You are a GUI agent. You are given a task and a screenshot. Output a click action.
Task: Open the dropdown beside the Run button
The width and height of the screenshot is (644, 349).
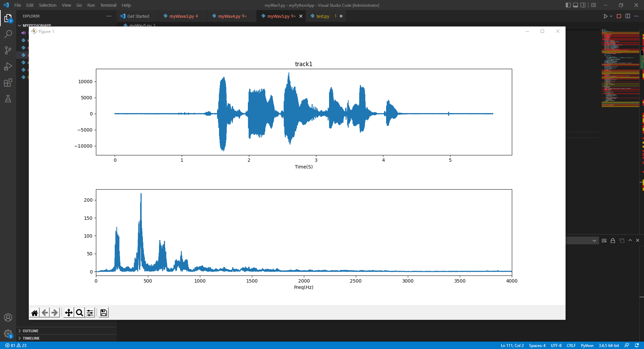[611, 16]
